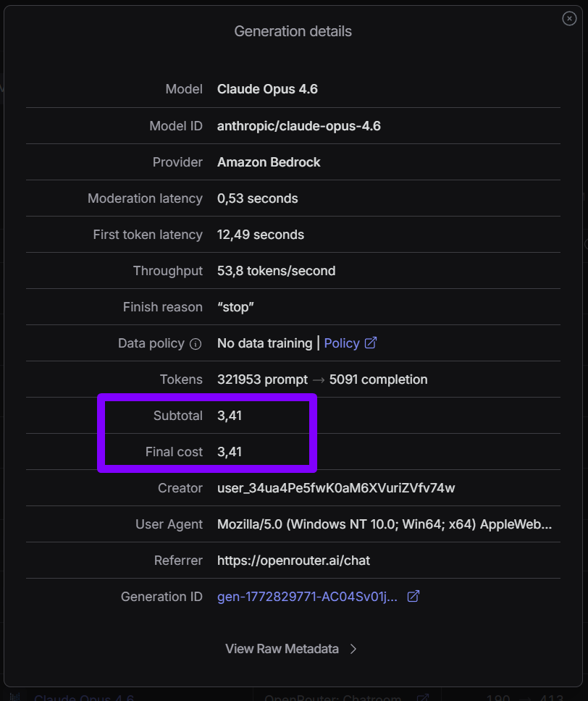Click the external link icon beside Generation ID
Viewport: 588px width, 701px height.
coord(413,597)
